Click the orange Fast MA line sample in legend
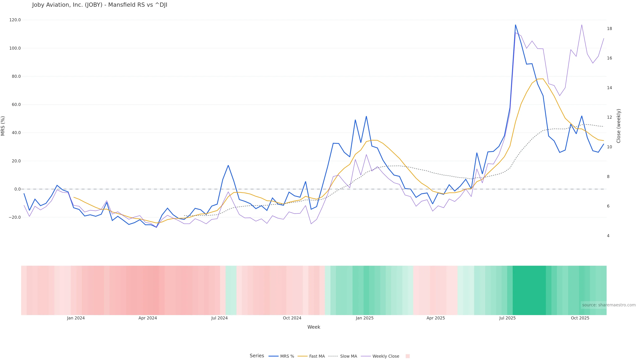Viewport: 644px width, 362px height. click(x=303, y=356)
